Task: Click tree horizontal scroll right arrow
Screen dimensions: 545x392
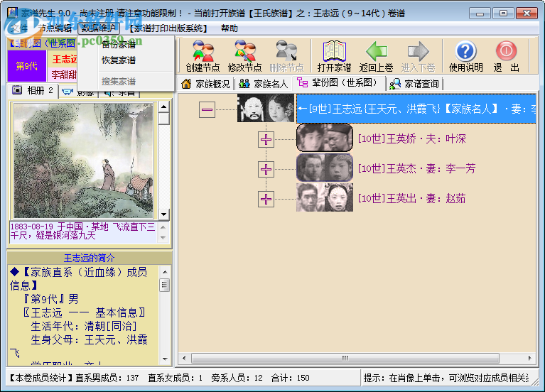Action: click(x=529, y=358)
